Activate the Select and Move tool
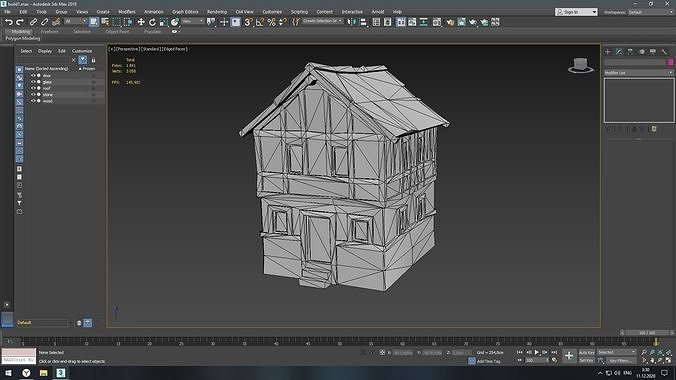Screen dimensions: 676x380 [x=141, y=22]
